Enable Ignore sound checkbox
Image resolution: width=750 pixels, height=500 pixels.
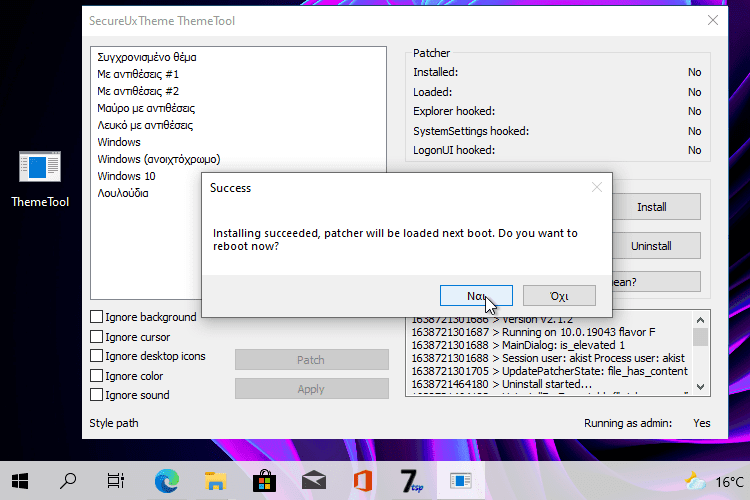pos(97,395)
